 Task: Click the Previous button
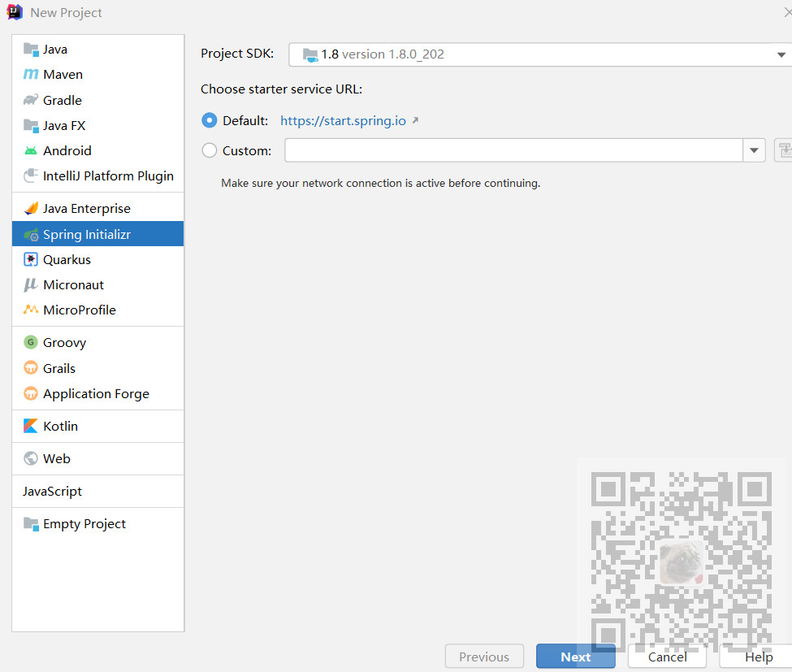coord(484,657)
